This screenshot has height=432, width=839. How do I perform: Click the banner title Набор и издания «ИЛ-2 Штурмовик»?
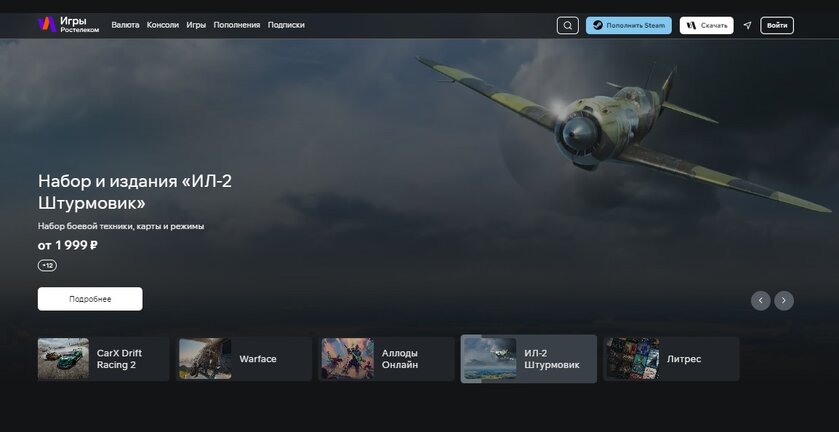click(135, 192)
